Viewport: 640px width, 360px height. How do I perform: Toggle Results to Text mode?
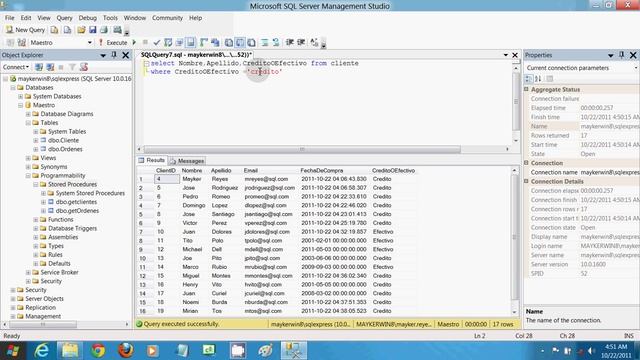[x=229, y=42]
